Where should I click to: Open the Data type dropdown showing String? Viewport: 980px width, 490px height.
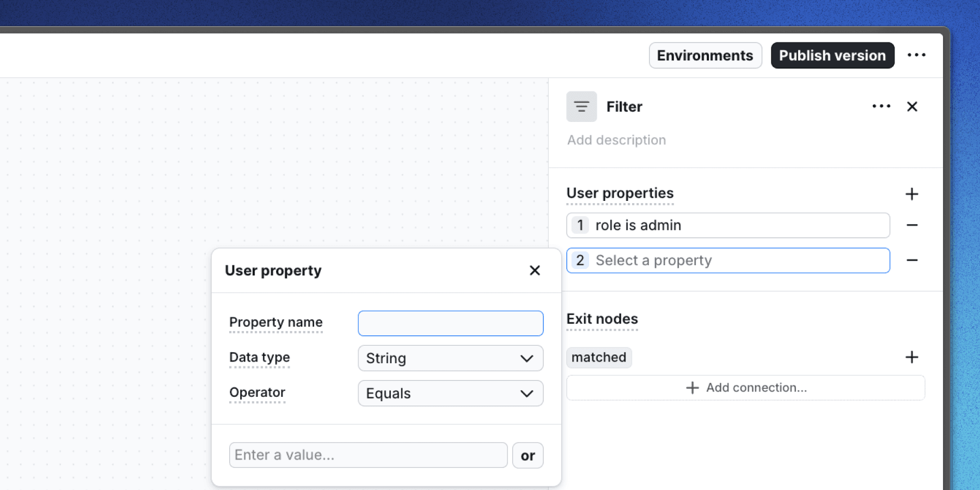click(450, 358)
